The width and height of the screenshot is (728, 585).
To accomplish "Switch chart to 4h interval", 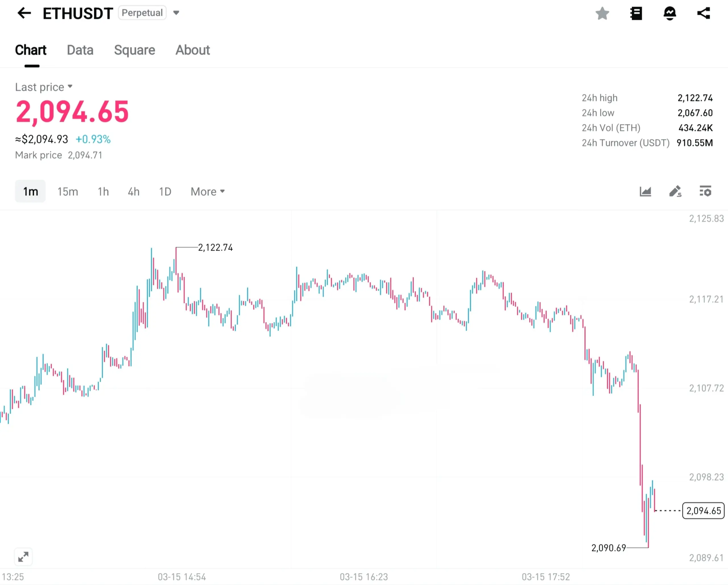I will 134,192.
